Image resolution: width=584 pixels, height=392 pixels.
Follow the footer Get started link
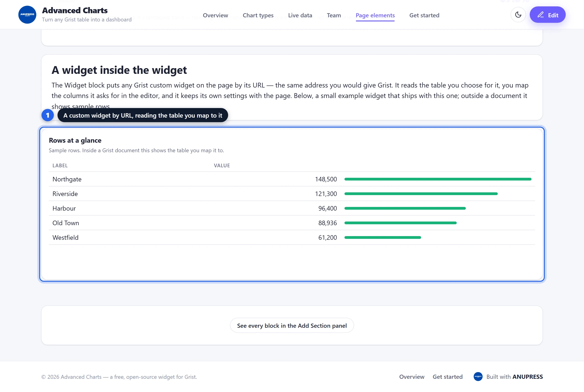[x=447, y=377]
